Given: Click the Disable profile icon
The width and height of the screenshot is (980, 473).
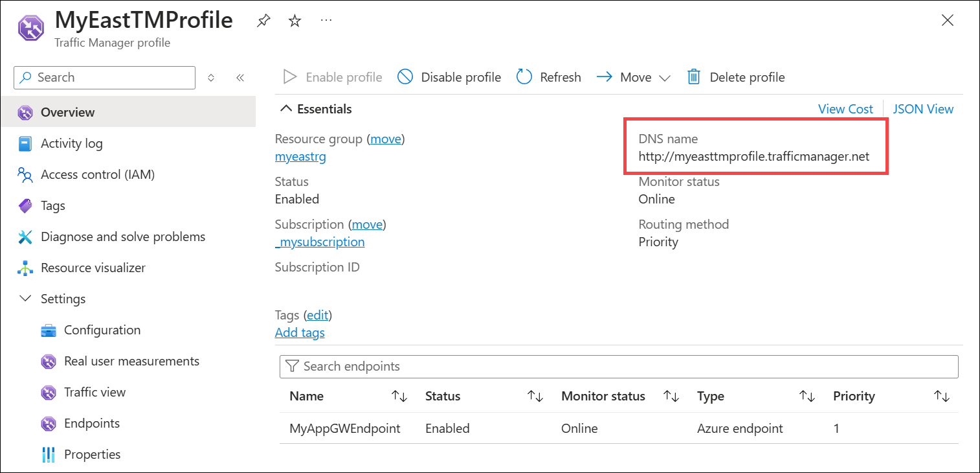Looking at the screenshot, I should (x=405, y=76).
